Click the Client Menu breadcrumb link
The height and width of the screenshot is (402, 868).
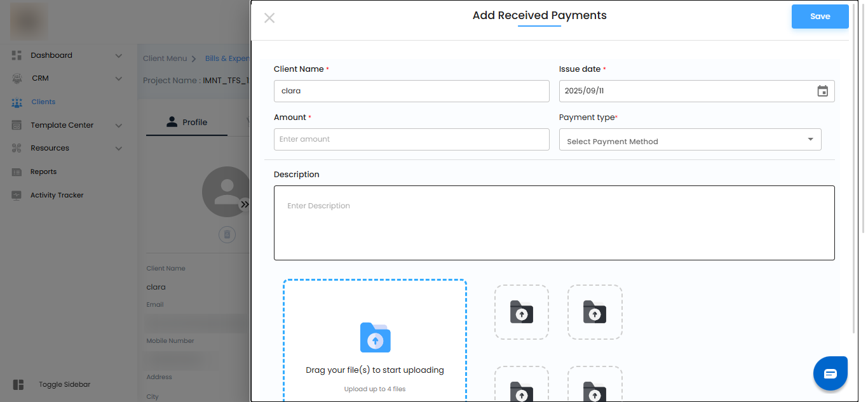tap(165, 58)
